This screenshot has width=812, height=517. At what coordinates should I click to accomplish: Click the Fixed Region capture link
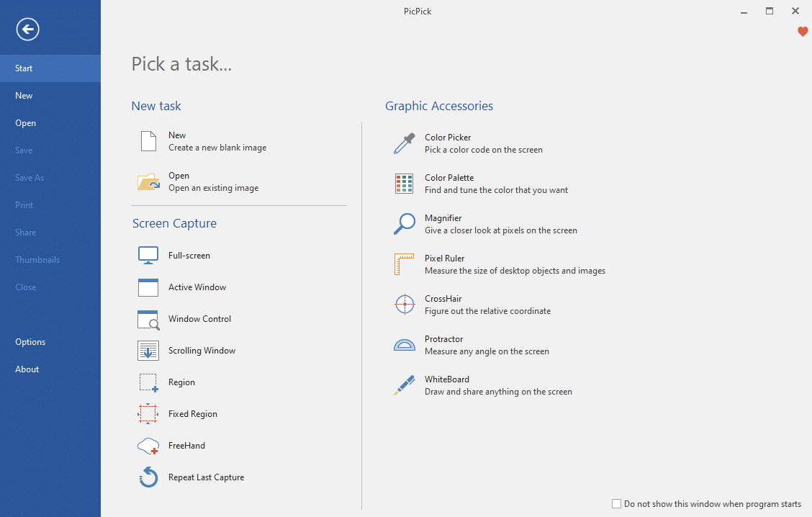click(x=192, y=414)
